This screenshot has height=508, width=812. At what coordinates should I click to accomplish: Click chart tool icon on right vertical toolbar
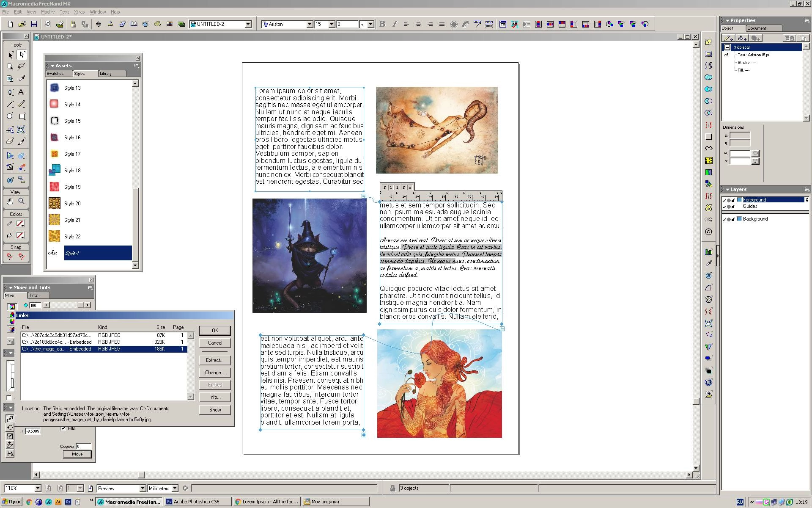708,251
